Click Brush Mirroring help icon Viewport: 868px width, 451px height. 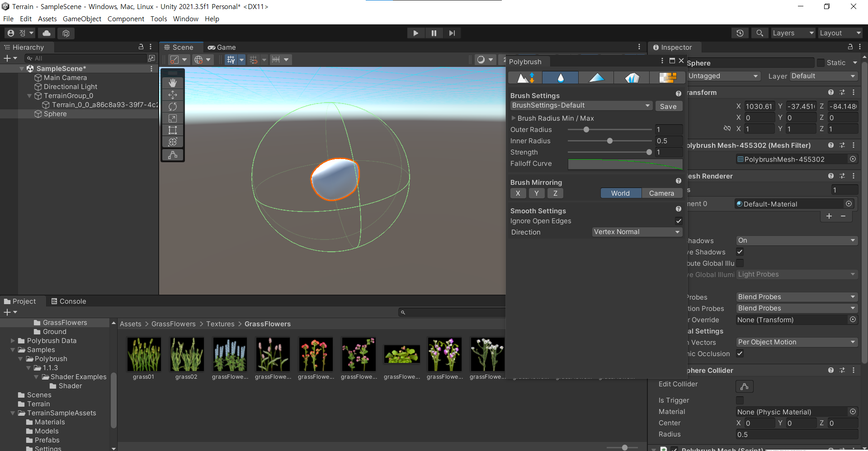tap(678, 181)
